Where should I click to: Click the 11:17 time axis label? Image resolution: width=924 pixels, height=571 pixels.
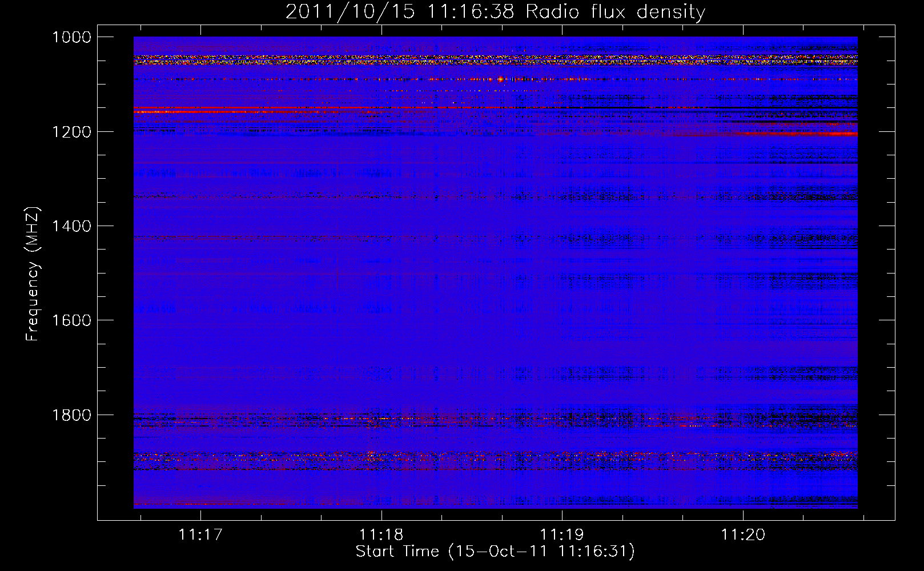[200, 534]
